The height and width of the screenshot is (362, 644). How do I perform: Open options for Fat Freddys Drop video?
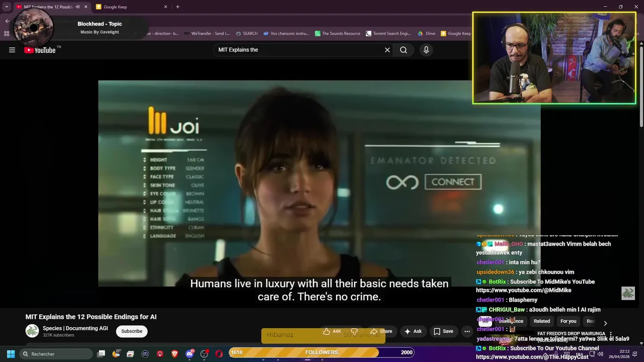tap(611, 334)
